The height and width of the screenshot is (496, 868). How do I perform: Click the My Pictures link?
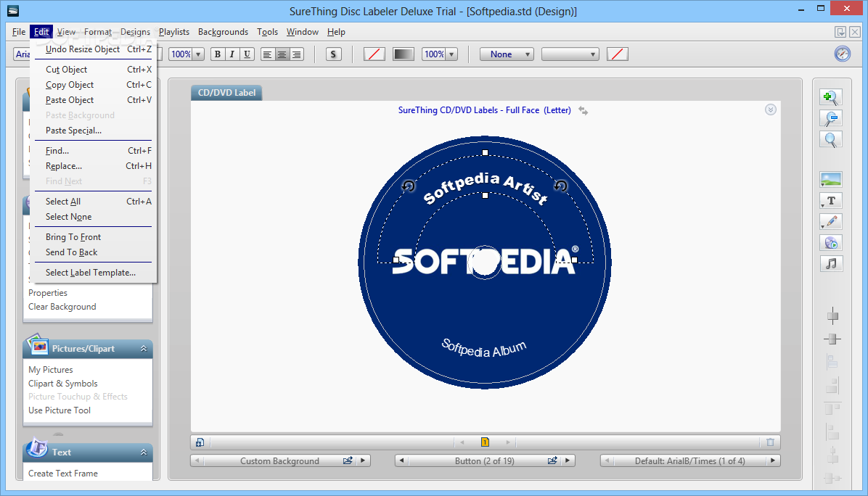click(50, 370)
